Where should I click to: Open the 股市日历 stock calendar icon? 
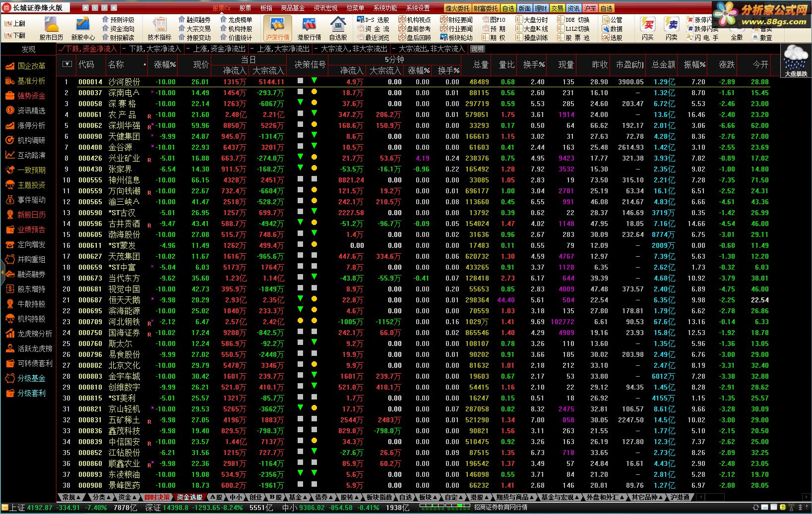coord(51,28)
